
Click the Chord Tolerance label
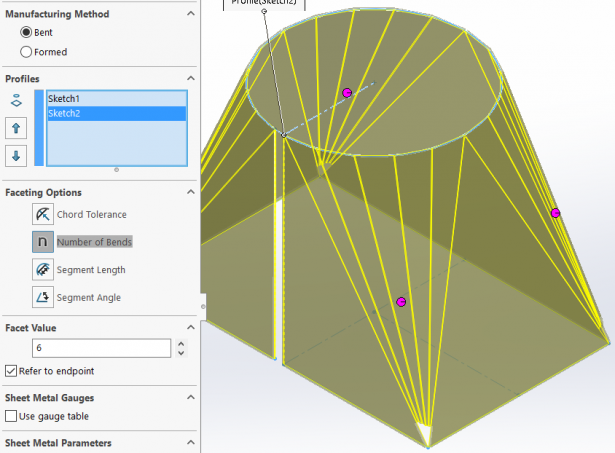tap(91, 215)
